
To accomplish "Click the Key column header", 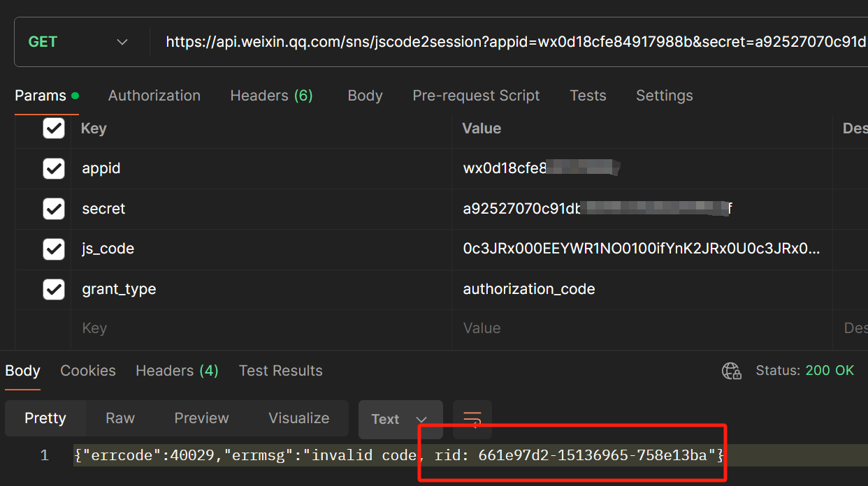I will pyautogui.click(x=94, y=128).
